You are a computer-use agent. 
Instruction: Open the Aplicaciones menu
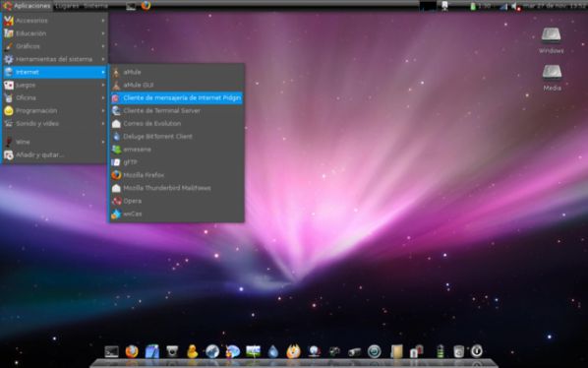(27, 6)
